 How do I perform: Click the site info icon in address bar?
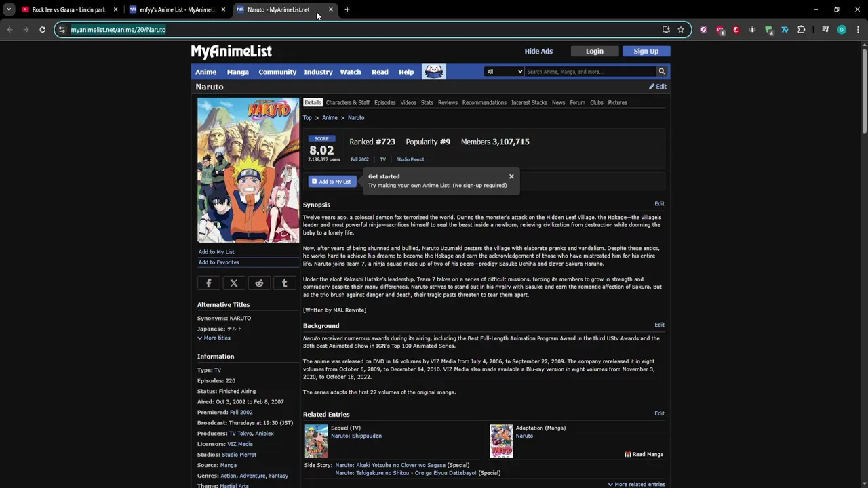coord(62,29)
